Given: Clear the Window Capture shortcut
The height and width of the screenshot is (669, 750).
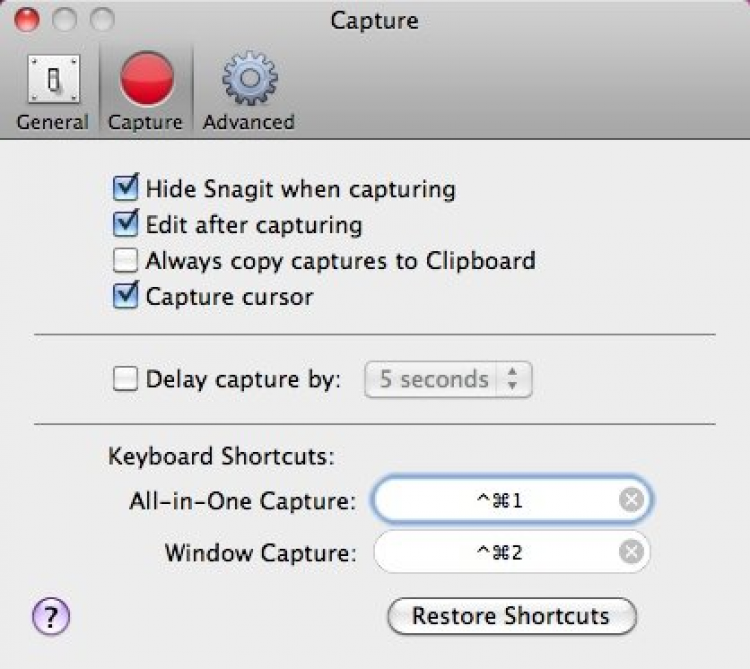Looking at the screenshot, I should coord(631,551).
